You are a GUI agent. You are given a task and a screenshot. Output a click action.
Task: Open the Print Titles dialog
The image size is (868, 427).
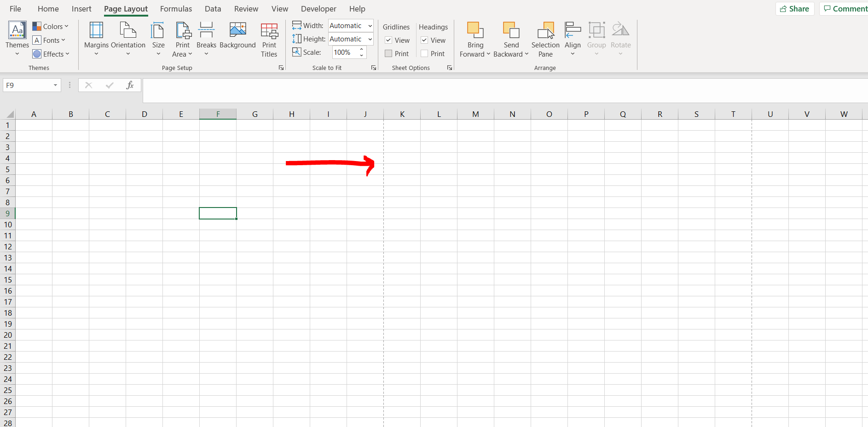(x=269, y=40)
